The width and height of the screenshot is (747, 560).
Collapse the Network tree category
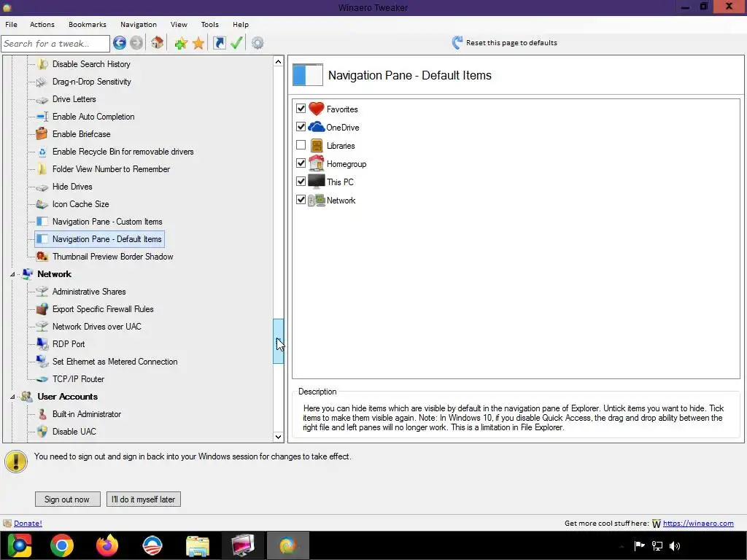(x=13, y=274)
